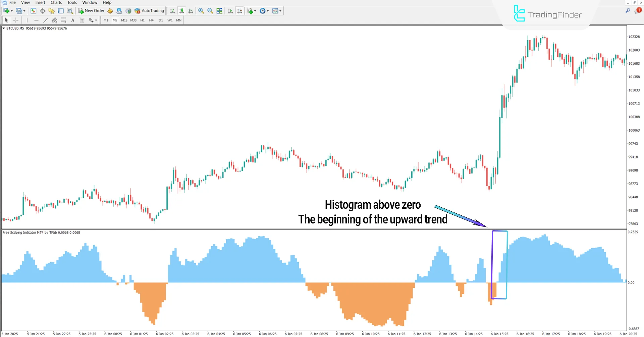Visit the TradingFinder logo link

[547, 14]
